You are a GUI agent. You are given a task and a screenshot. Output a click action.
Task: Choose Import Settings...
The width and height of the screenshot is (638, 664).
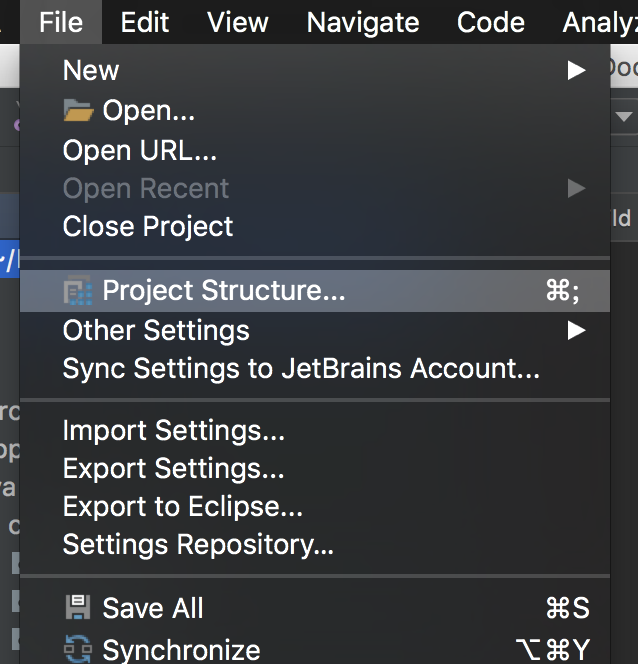coord(174,431)
